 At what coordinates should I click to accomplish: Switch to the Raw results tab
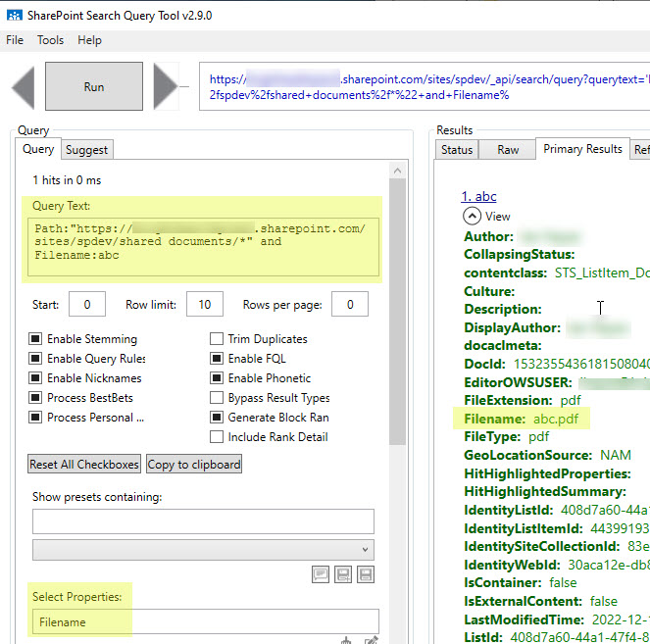(x=508, y=150)
